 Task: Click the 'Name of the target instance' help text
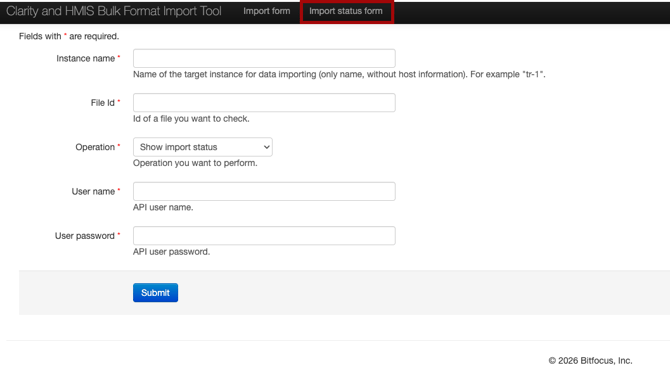339,74
